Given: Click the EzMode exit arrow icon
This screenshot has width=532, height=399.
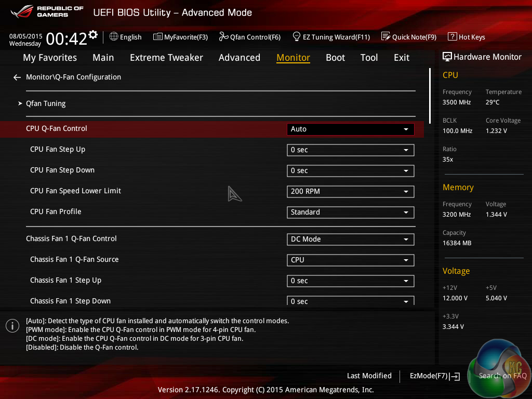Looking at the screenshot, I should pyautogui.click(x=455, y=376).
